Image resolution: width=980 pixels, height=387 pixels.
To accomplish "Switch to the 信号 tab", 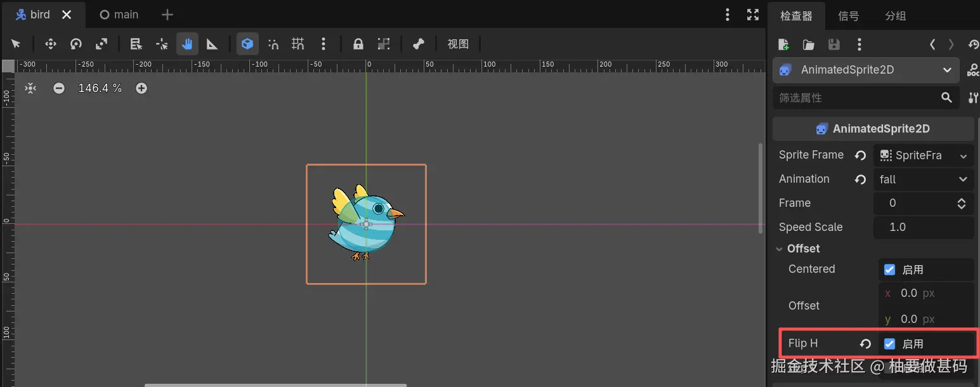I will (848, 15).
